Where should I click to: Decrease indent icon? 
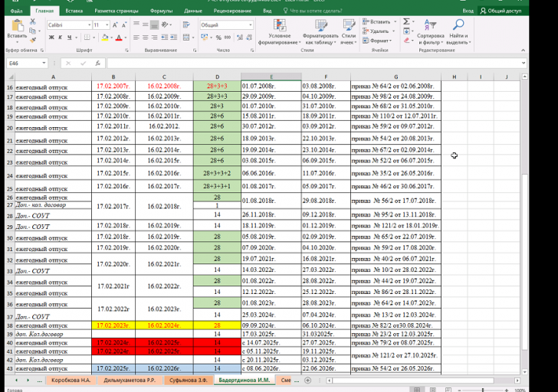coord(164,38)
